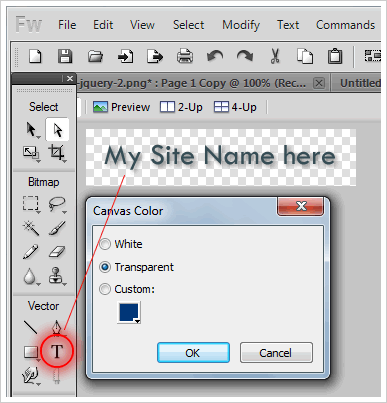Viewport: 387px width, 403px height.
Task: Select the Text tool
Action: click(x=57, y=352)
